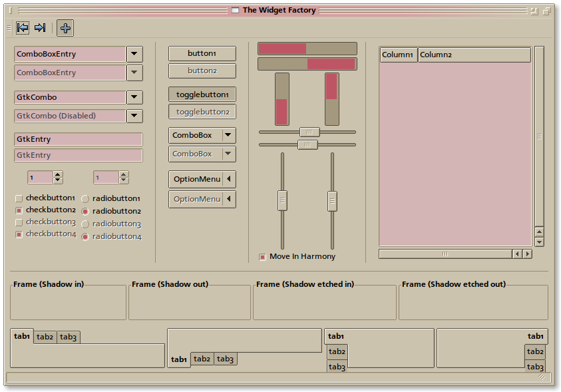
Task: Switch to tab3 in left-tabbed notebook
Action: tap(337, 366)
